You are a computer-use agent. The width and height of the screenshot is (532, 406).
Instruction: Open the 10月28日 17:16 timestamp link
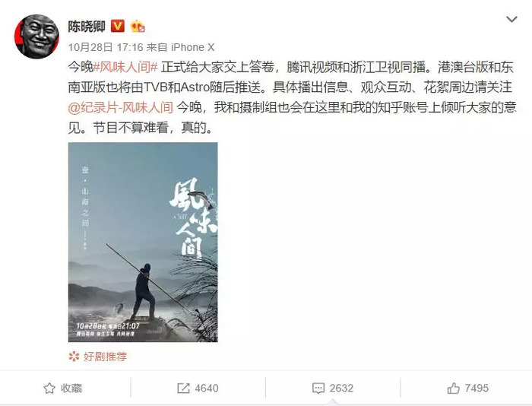coord(106,47)
